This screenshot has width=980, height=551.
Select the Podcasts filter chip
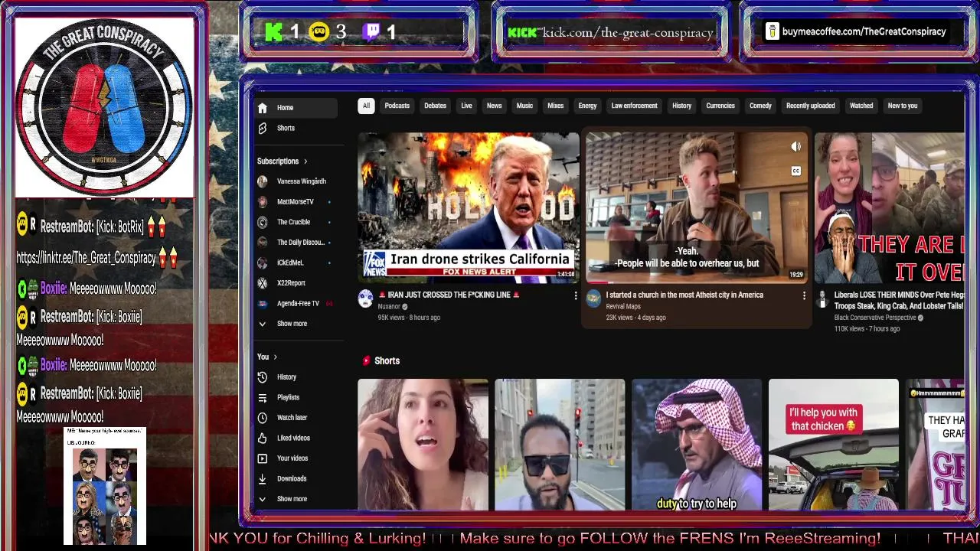click(397, 106)
